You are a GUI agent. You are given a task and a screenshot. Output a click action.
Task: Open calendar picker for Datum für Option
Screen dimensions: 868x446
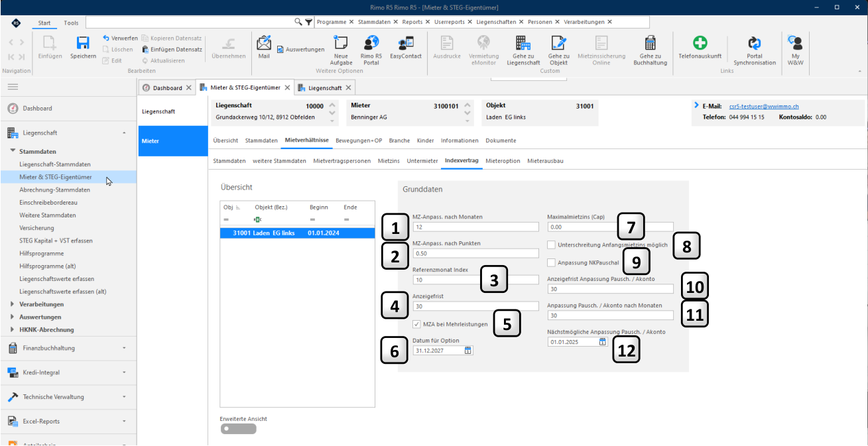click(468, 351)
